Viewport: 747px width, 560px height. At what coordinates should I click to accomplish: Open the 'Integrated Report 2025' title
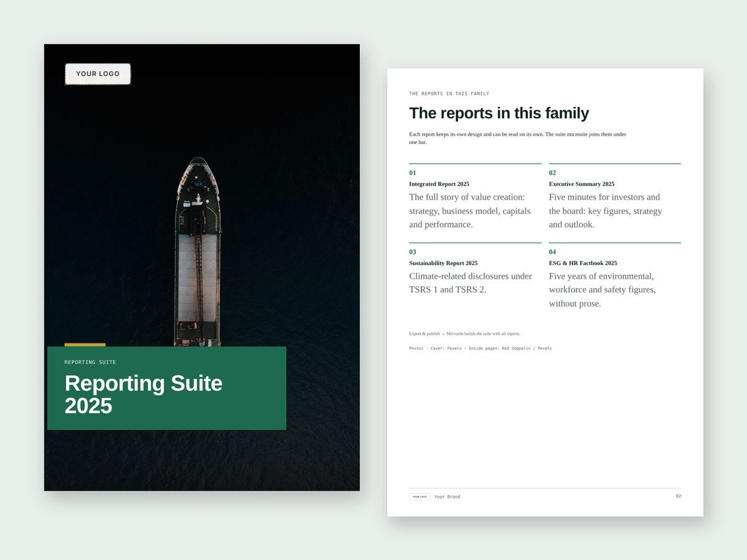[x=439, y=184]
